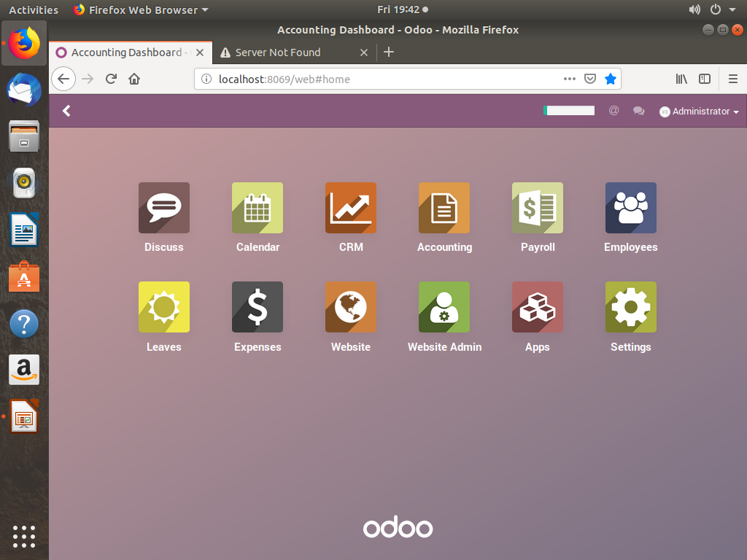Open the system power menu arrow

click(732, 10)
